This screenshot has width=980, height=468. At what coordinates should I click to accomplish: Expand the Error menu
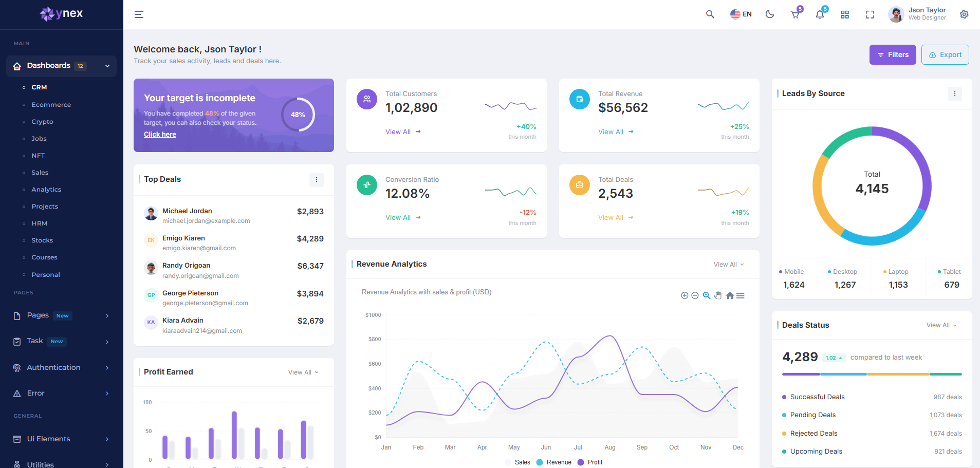tap(61, 393)
